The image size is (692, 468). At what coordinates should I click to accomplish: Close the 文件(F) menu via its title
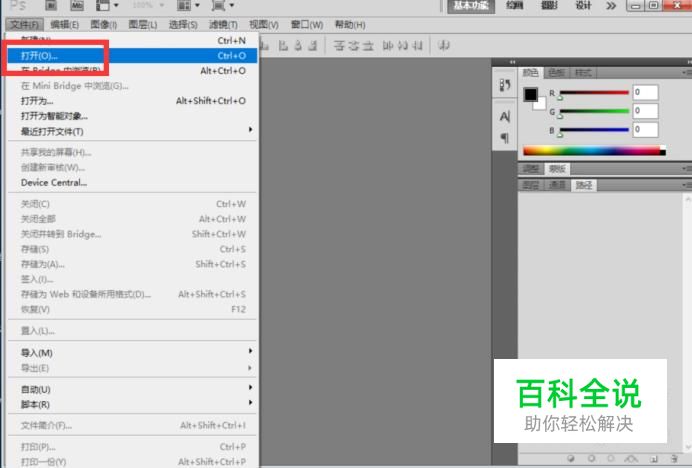pyautogui.click(x=25, y=25)
